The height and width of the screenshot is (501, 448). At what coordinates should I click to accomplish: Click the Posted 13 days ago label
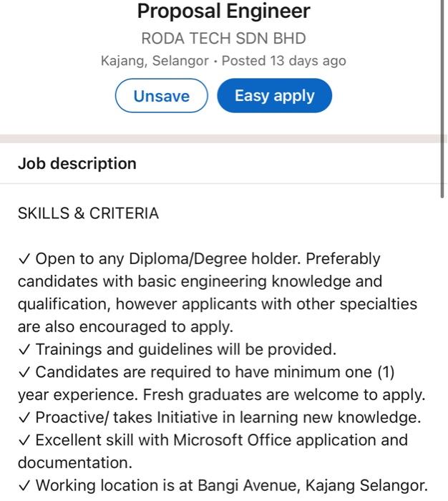284,61
